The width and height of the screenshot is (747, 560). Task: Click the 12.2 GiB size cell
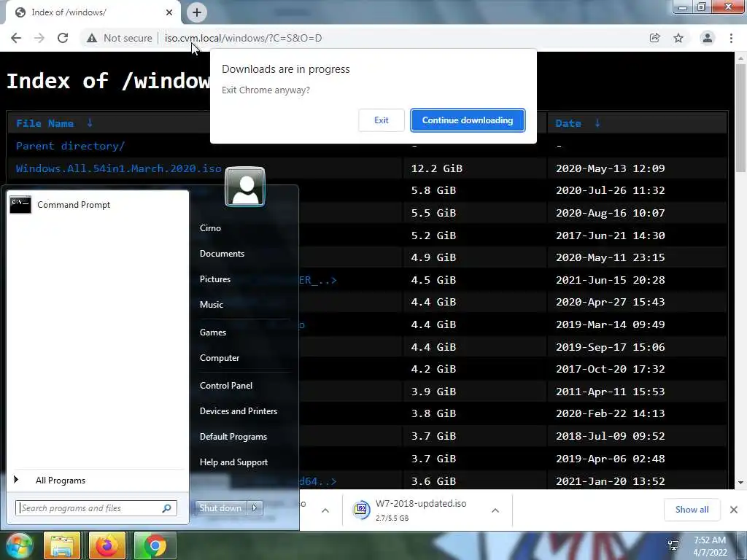tap(437, 168)
